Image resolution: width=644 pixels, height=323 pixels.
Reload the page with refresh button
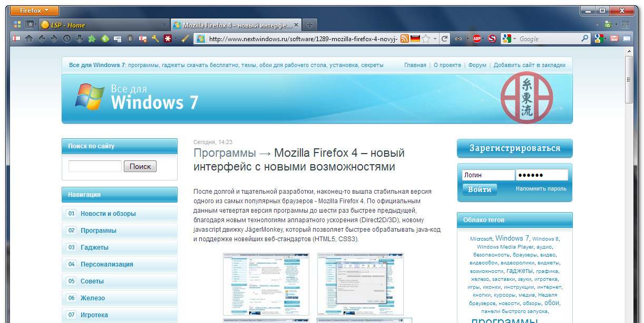coord(444,39)
